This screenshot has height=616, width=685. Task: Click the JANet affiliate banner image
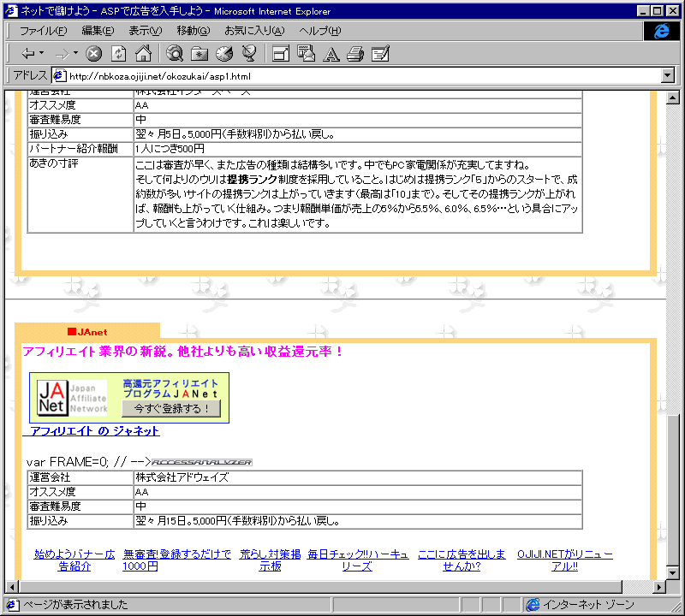coord(129,398)
